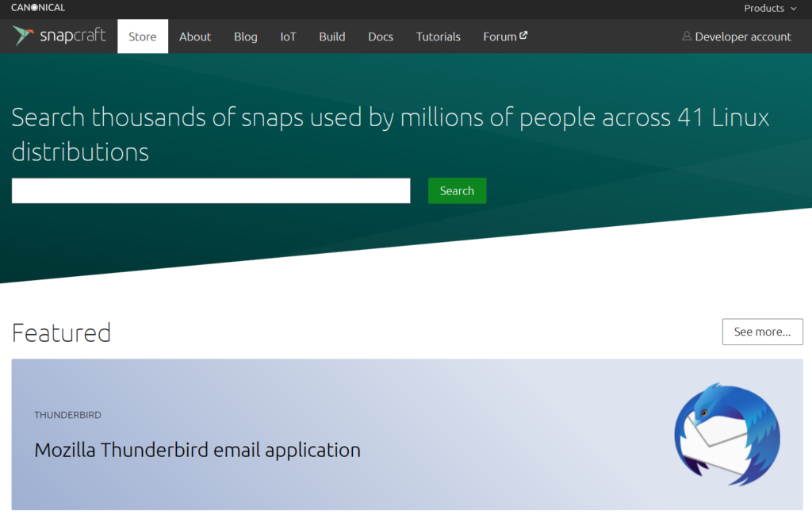Click the Canonical logo in top bar

[x=38, y=8]
